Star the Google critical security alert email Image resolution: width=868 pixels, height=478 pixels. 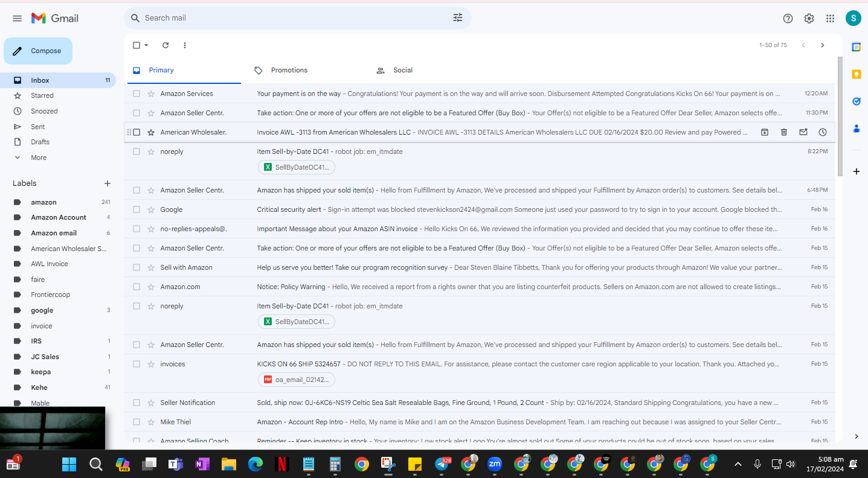(151, 209)
